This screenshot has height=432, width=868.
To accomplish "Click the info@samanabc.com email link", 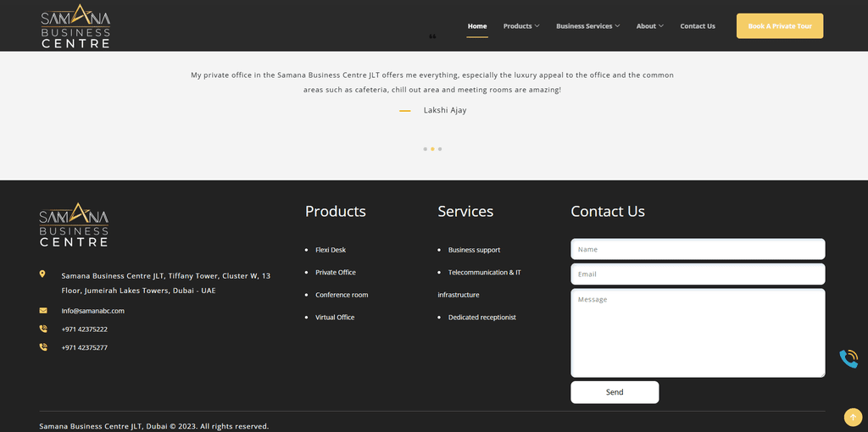I will click(x=93, y=311).
